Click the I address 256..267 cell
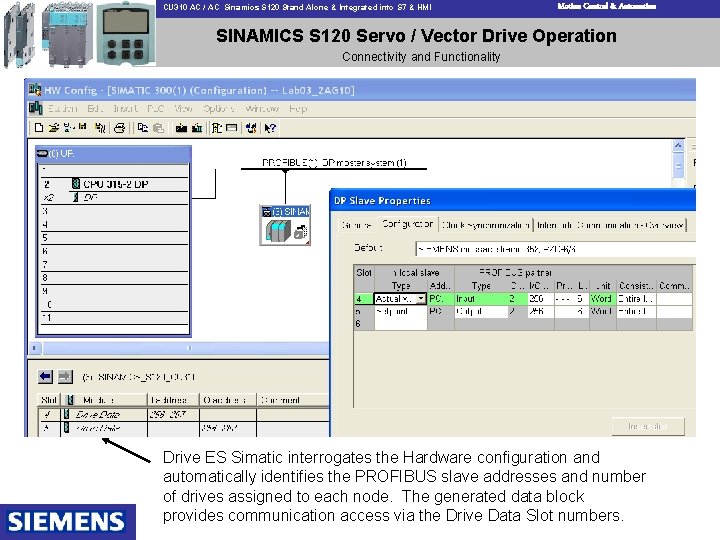720x540 pixels. (174, 415)
